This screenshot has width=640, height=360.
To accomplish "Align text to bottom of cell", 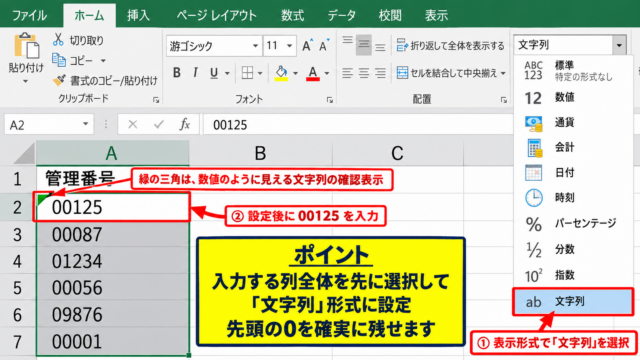I will pos(380,47).
